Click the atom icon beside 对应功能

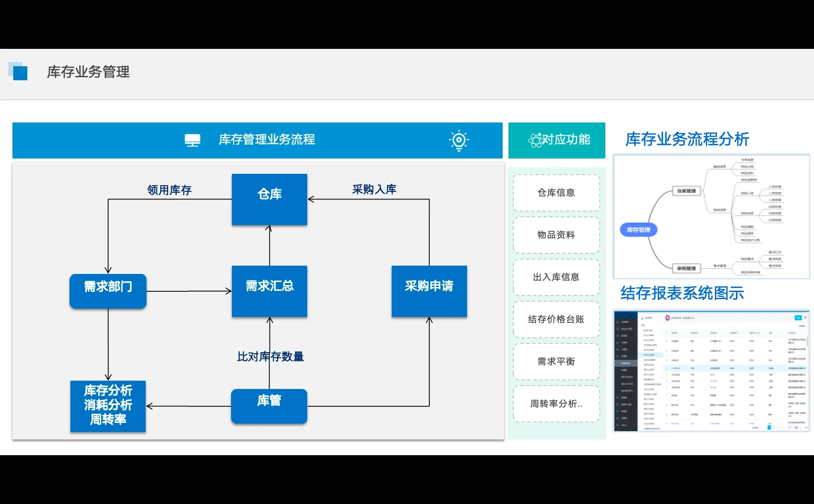tap(536, 140)
